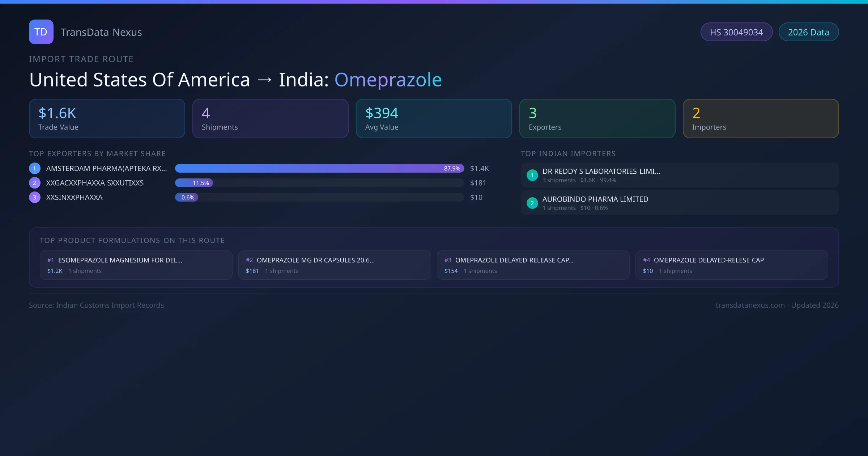Screen dimensions: 868x456
Task: Open the Top Exporters By Market Share section
Action: [97, 153]
